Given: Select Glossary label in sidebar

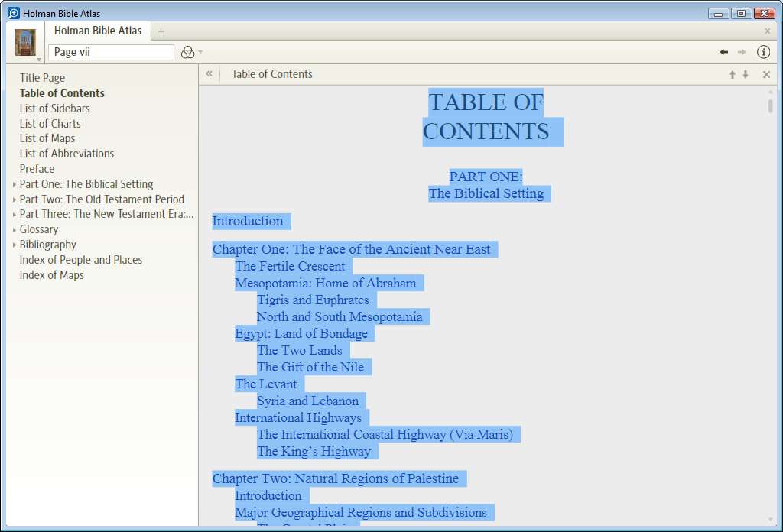Looking at the screenshot, I should (39, 229).
